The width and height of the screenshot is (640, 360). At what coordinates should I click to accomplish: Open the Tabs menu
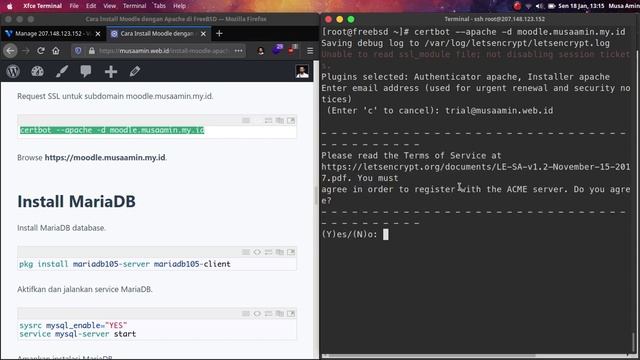(x=160, y=6)
